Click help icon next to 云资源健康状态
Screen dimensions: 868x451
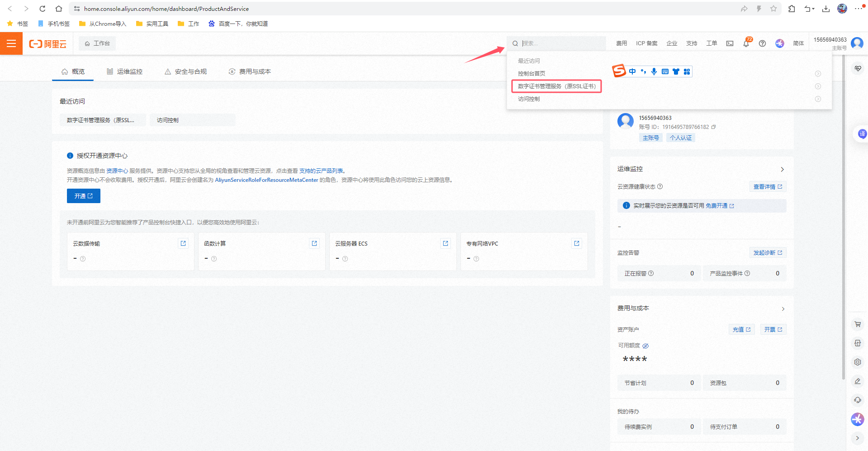pyautogui.click(x=660, y=186)
